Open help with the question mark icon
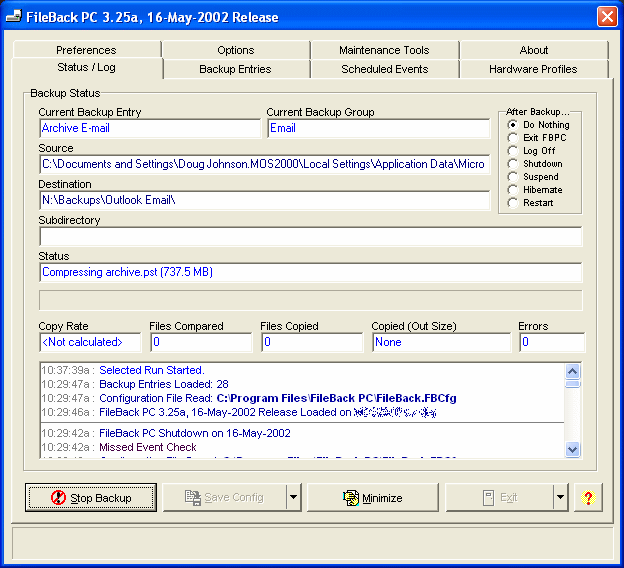The image size is (624, 568). (588, 498)
